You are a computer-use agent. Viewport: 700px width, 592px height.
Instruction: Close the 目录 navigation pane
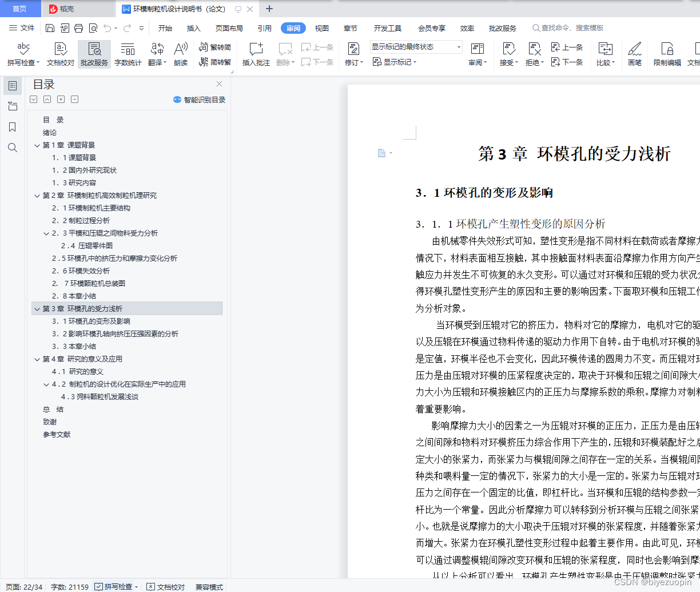219,84
